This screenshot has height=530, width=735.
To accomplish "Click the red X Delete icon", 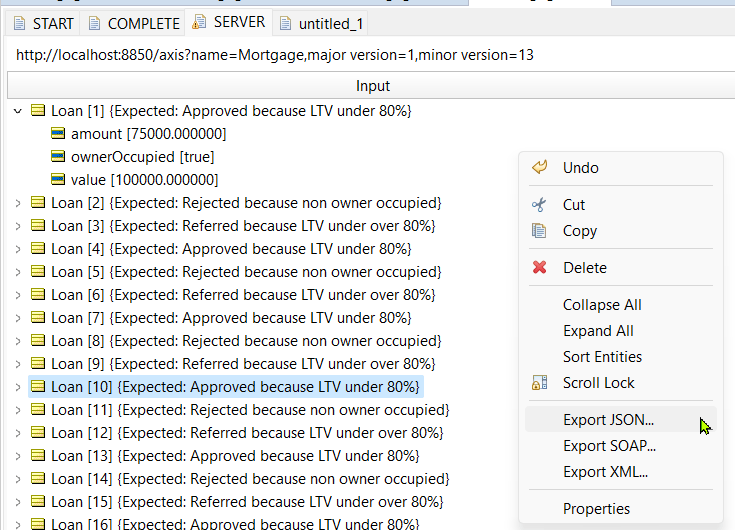I will (x=540, y=268).
